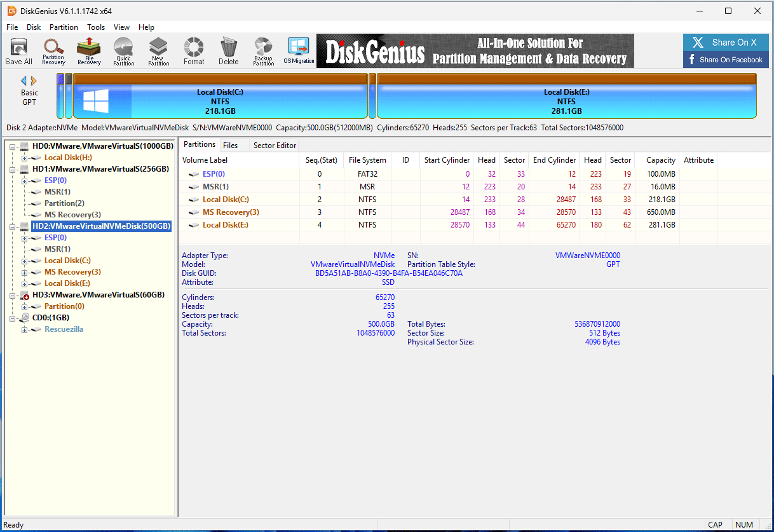Image resolution: width=774 pixels, height=532 pixels.
Task: Select MS Recovery(3) row in partition table
Action: click(x=448, y=212)
